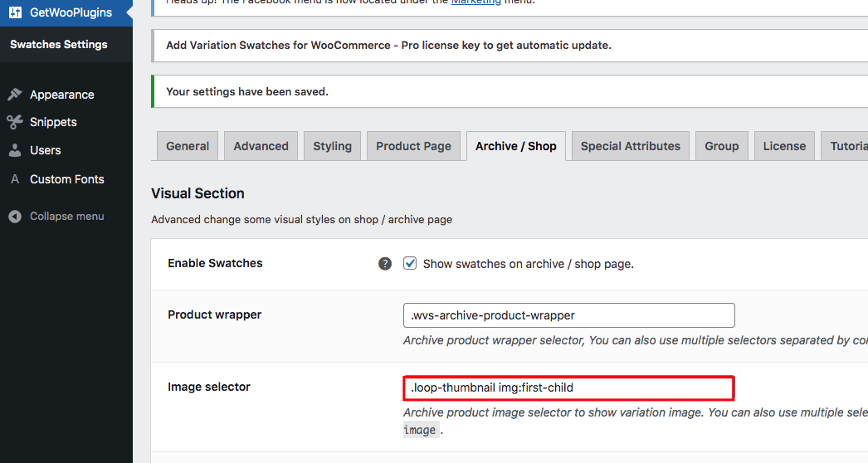Viewport: 868px width, 463px height.
Task: Click 'Your settings have been saved.' notice
Action: click(x=247, y=91)
